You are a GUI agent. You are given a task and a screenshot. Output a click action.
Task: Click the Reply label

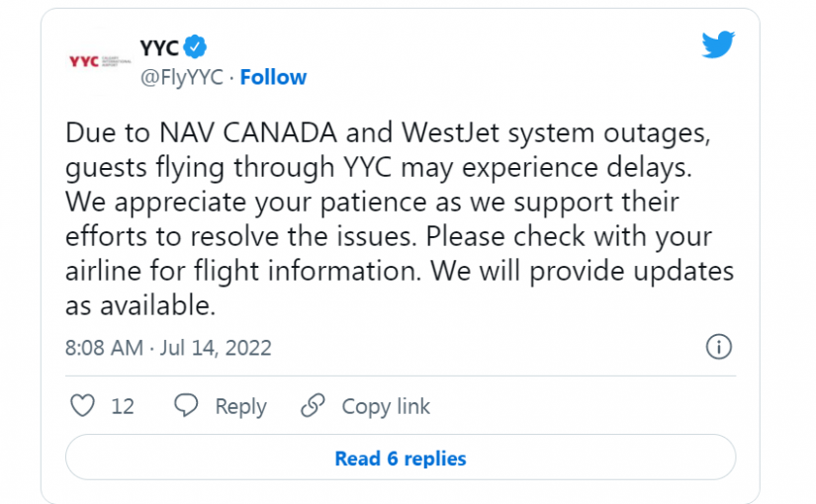tap(240, 406)
